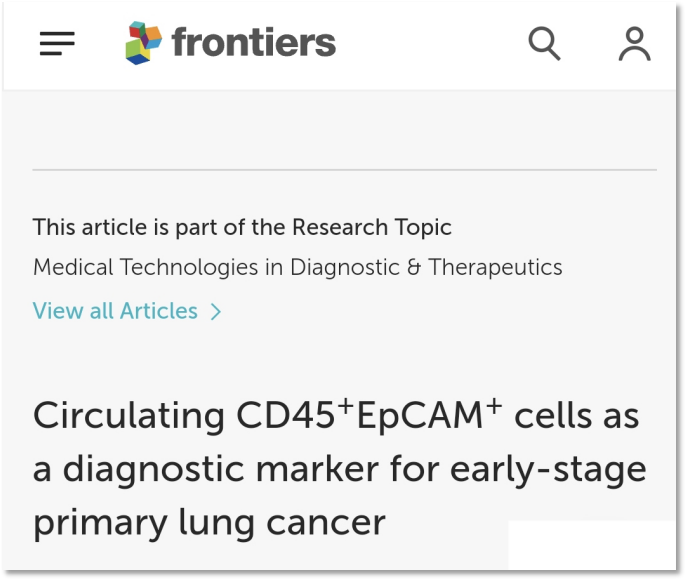
Task: Click the blank white box beside title
Action: click(592, 544)
